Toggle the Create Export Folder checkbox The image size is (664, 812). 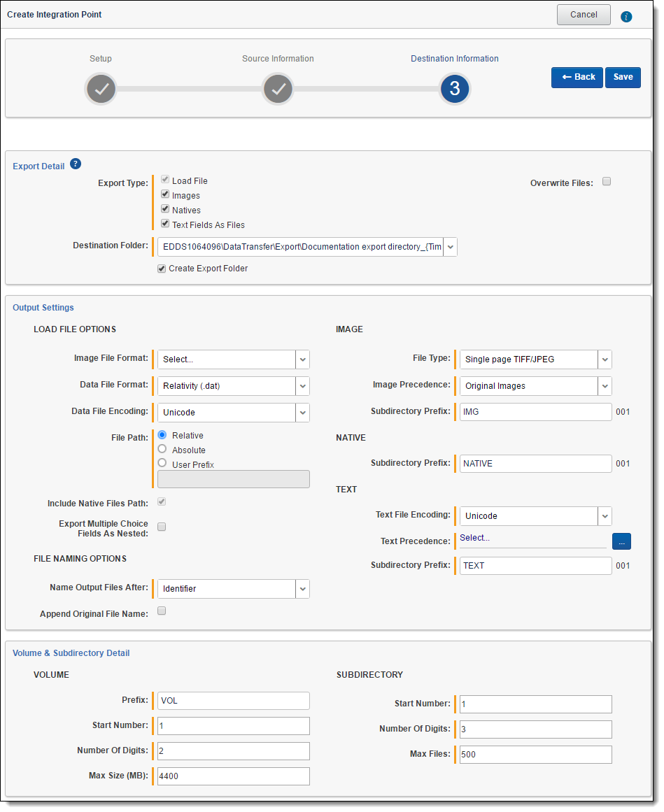pos(162,269)
